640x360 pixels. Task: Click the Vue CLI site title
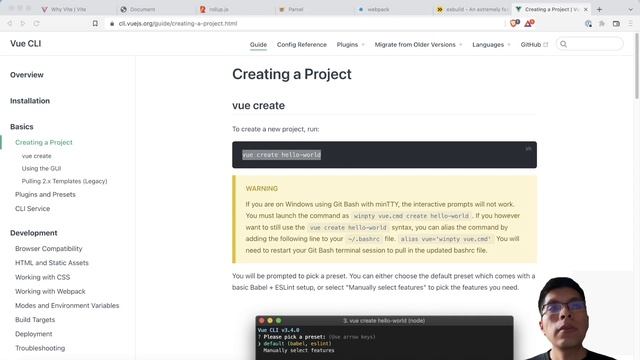pos(26,44)
